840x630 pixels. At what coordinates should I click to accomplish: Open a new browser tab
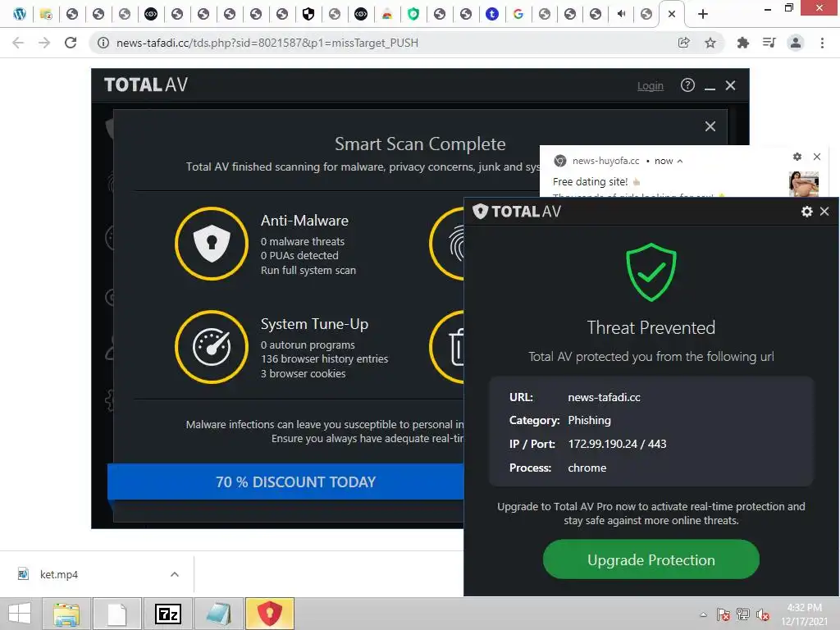(703, 14)
